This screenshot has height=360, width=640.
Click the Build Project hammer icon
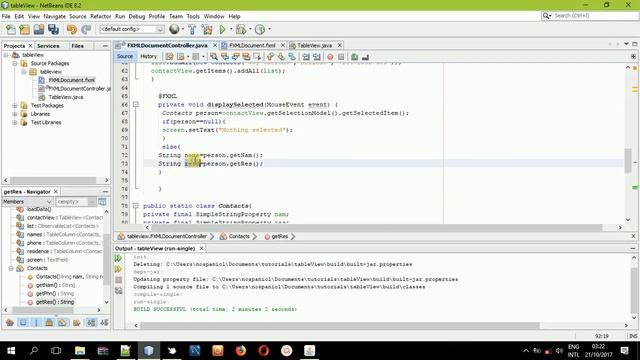point(192,29)
